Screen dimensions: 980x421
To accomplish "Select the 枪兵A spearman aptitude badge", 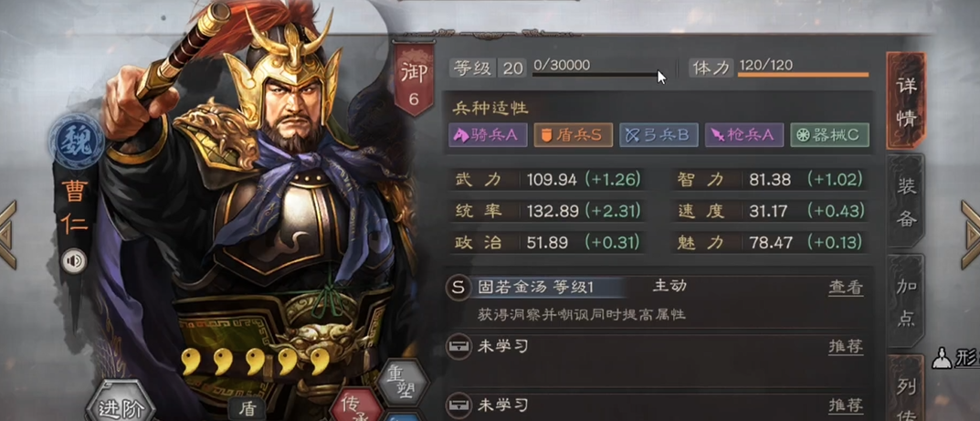I will coord(744,135).
